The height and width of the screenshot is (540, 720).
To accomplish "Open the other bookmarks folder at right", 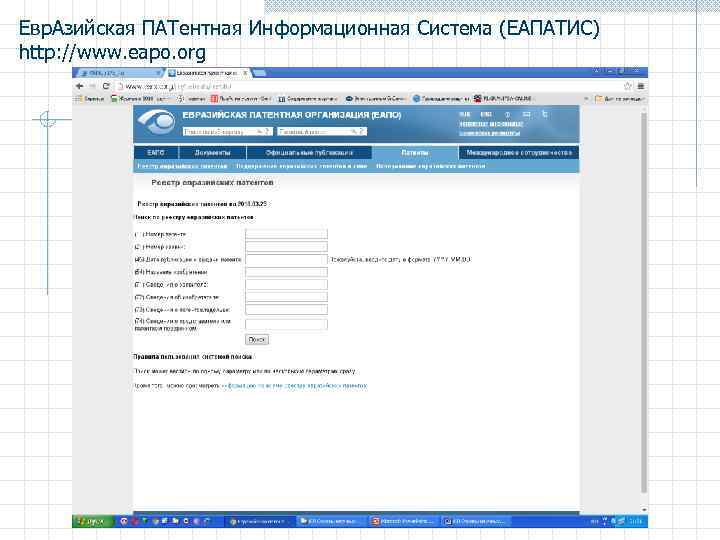I will (x=620, y=99).
